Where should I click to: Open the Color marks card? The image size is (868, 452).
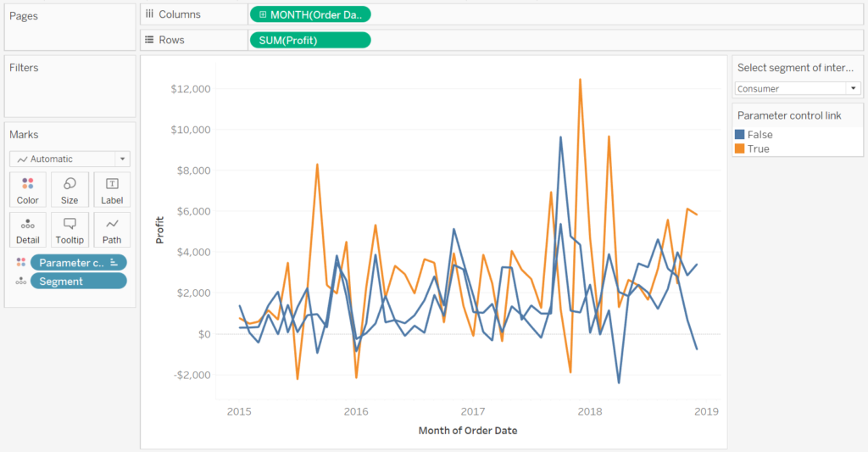coord(28,189)
